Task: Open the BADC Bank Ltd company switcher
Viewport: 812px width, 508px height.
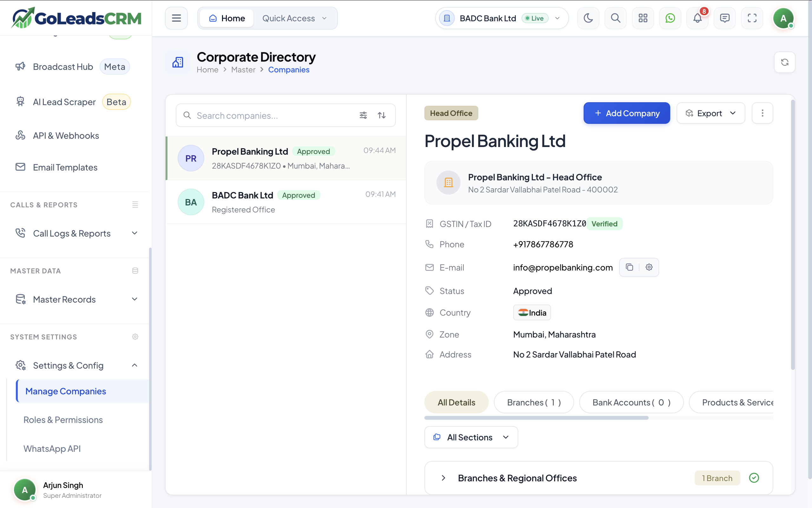Action: coord(501,18)
